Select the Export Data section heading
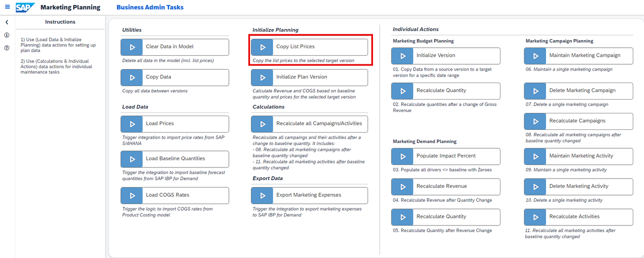 [268, 179]
